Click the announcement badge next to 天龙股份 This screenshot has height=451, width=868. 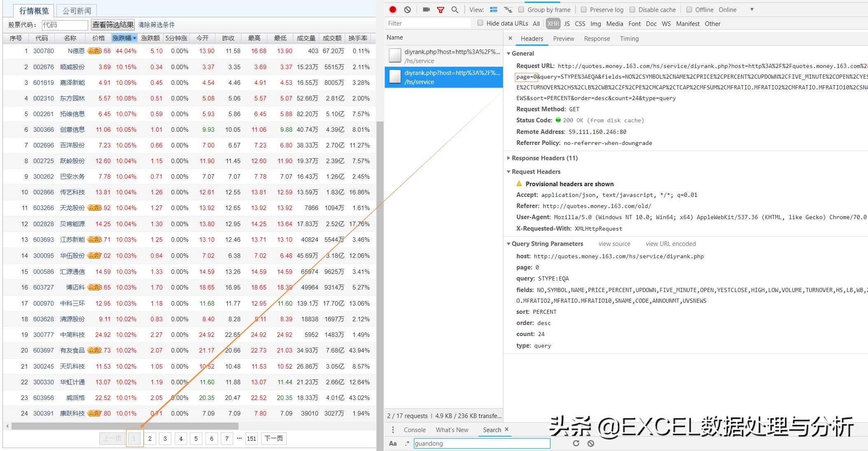coord(93,208)
